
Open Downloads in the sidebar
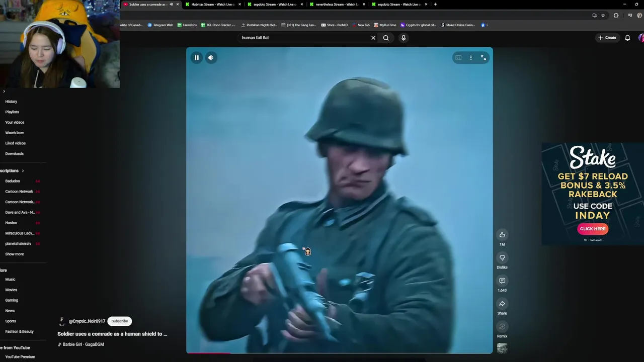[x=14, y=154]
